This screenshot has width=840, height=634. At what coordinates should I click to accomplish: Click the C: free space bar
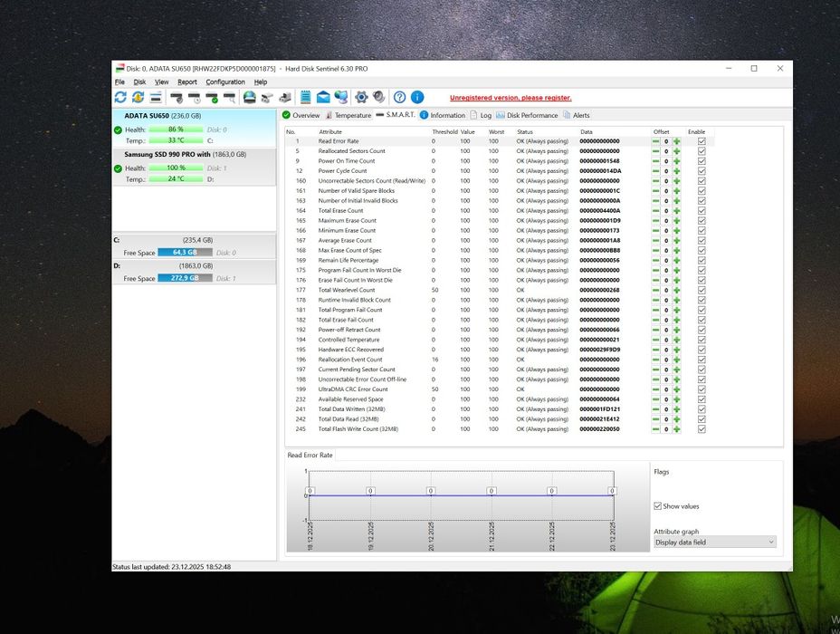pyautogui.click(x=186, y=253)
